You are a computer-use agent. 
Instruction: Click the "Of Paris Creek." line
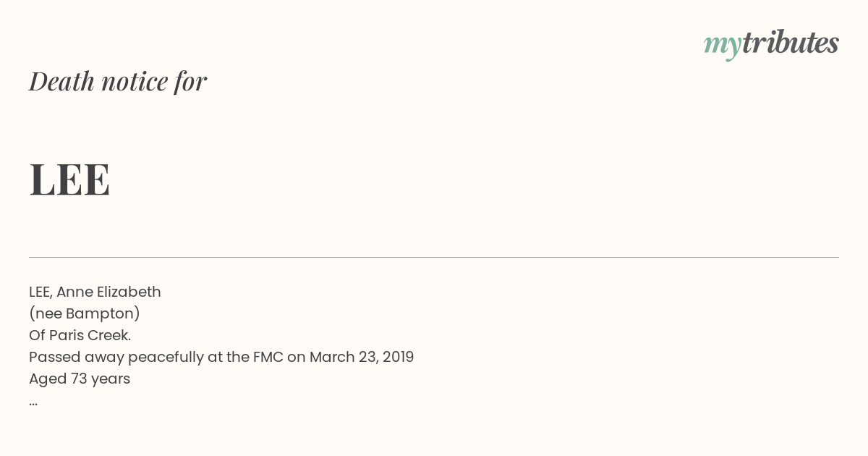point(80,335)
